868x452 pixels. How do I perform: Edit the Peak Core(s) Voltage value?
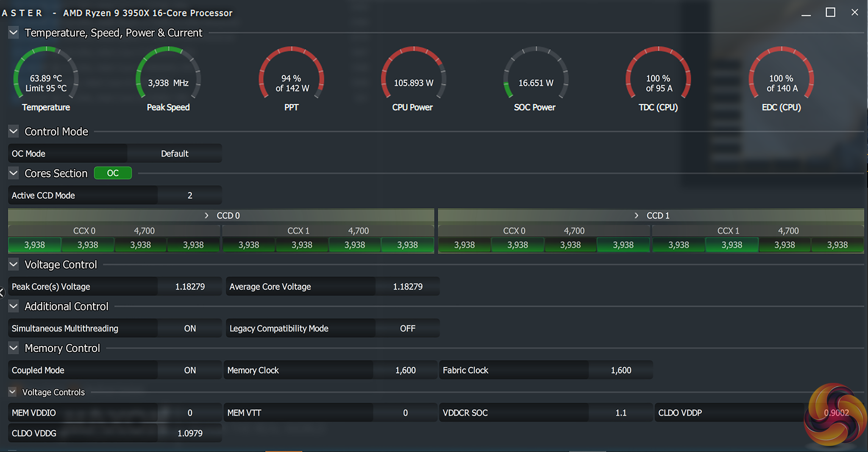pyautogui.click(x=190, y=287)
